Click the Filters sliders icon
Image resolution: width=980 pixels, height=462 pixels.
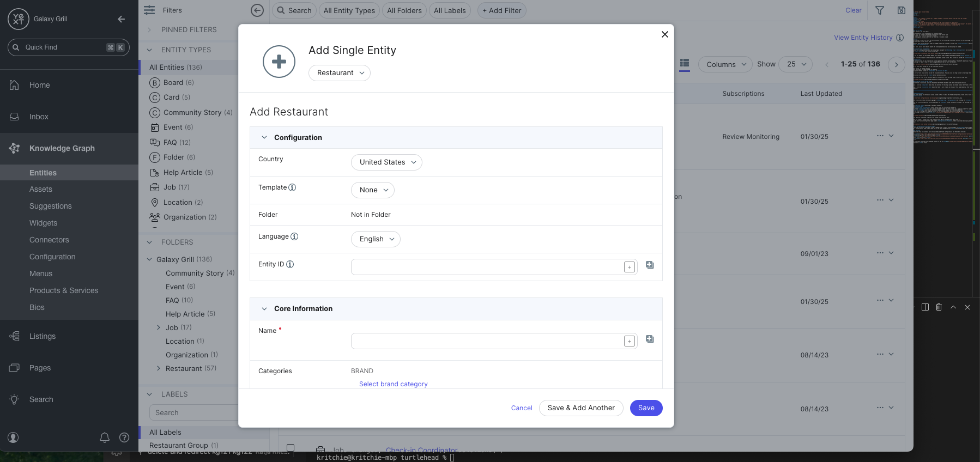point(149,10)
